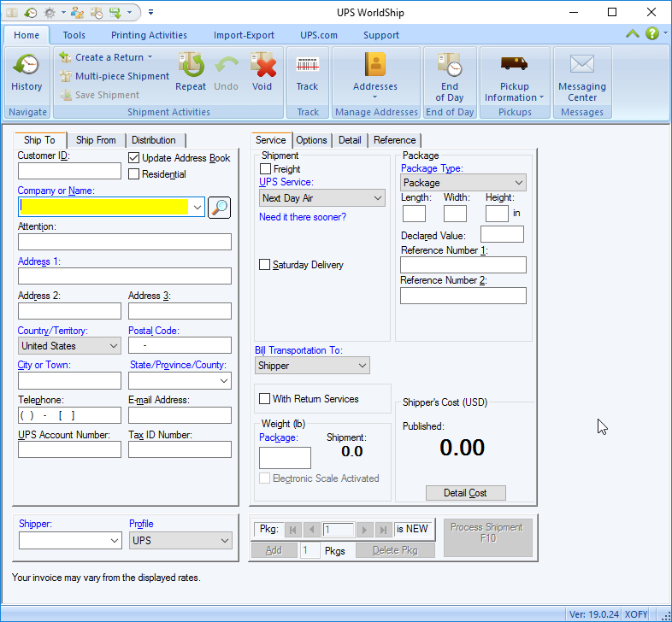Collapse the ribbon with the green chevron
The height and width of the screenshot is (622, 672).
click(633, 33)
